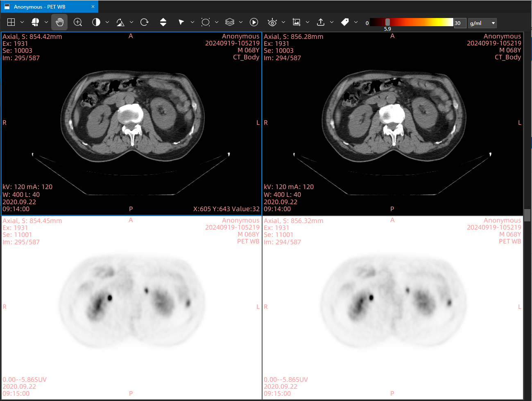Open the g/ml units dropdown
This screenshot has width=532, height=401.
[x=482, y=23]
